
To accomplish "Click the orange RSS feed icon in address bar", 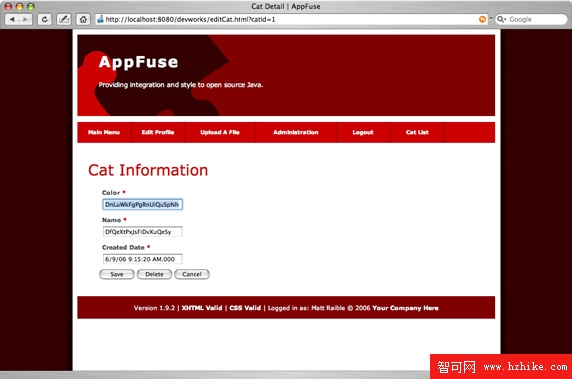I will point(482,19).
